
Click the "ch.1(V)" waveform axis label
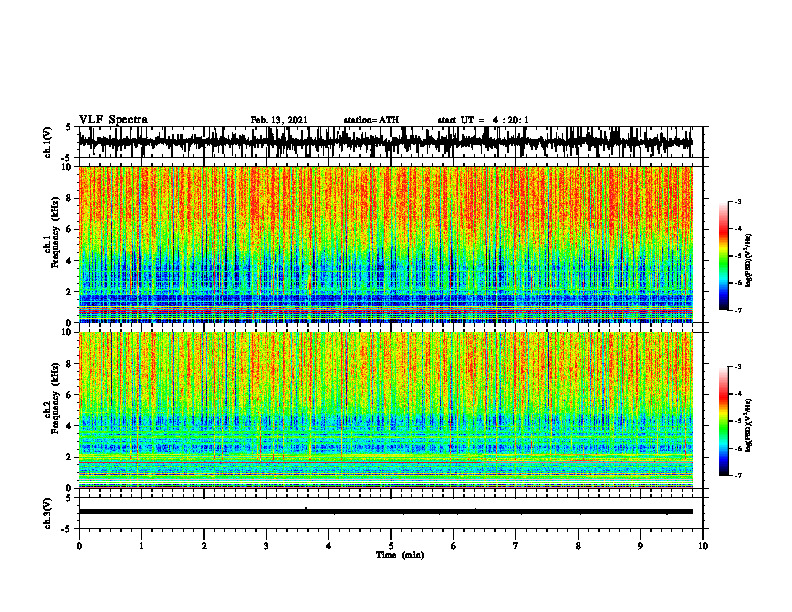point(48,142)
